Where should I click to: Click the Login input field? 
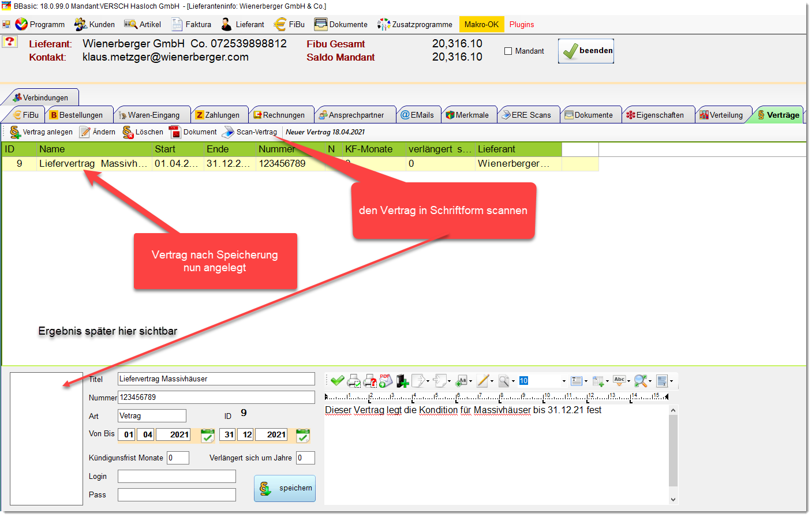pyautogui.click(x=177, y=476)
